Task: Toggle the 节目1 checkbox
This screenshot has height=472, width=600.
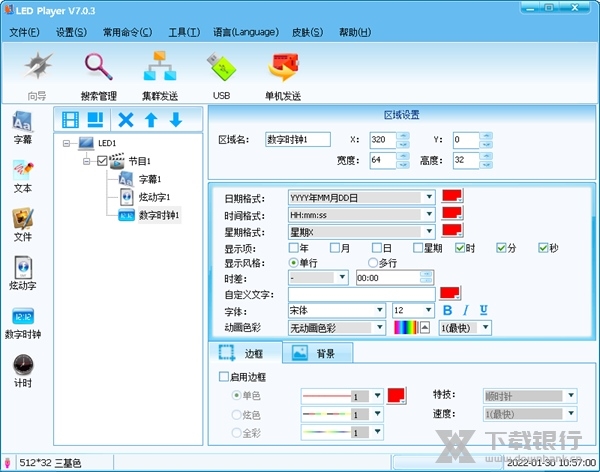Action: 102,161
